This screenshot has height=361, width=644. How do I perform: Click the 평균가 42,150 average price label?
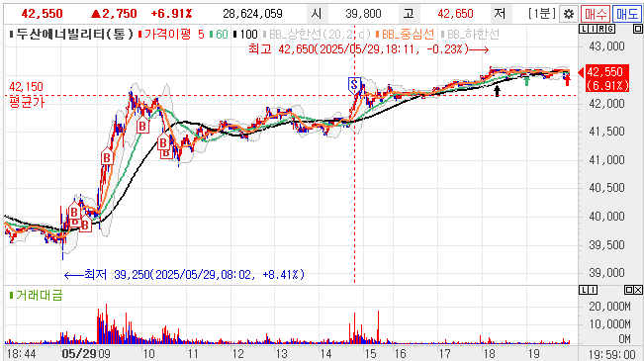(27, 95)
